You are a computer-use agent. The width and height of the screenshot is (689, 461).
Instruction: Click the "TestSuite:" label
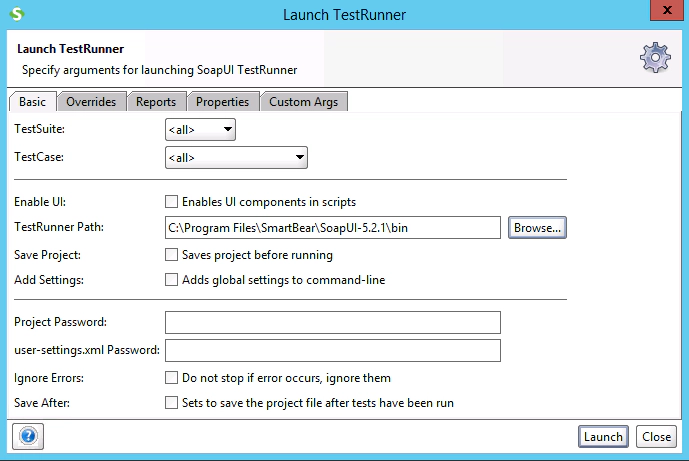[x=40, y=129]
